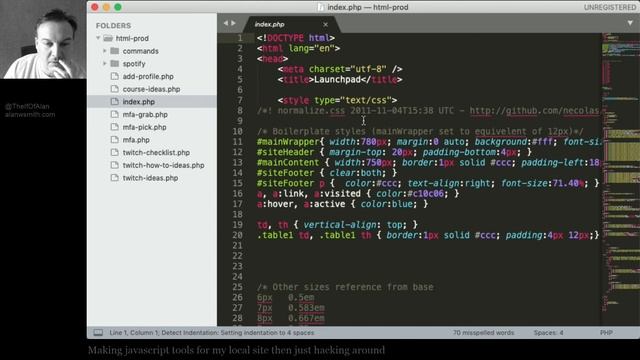Screen dimensions: 640x360
Task: Open mfa.php file
Action: click(x=136, y=140)
